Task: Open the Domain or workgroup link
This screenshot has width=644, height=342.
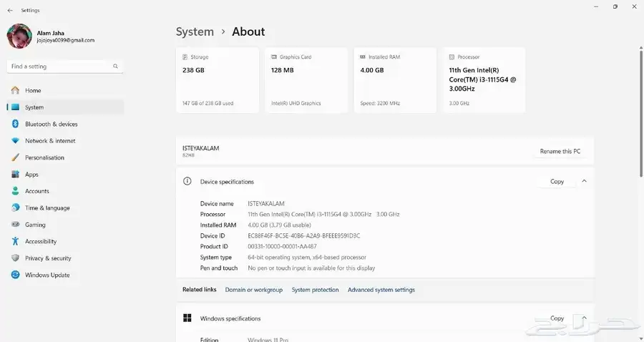Action: pyautogui.click(x=254, y=290)
